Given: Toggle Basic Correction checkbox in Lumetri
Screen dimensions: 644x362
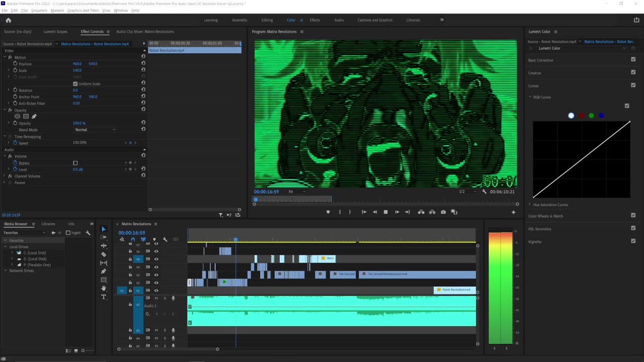Looking at the screenshot, I should click(x=633, y=59).
